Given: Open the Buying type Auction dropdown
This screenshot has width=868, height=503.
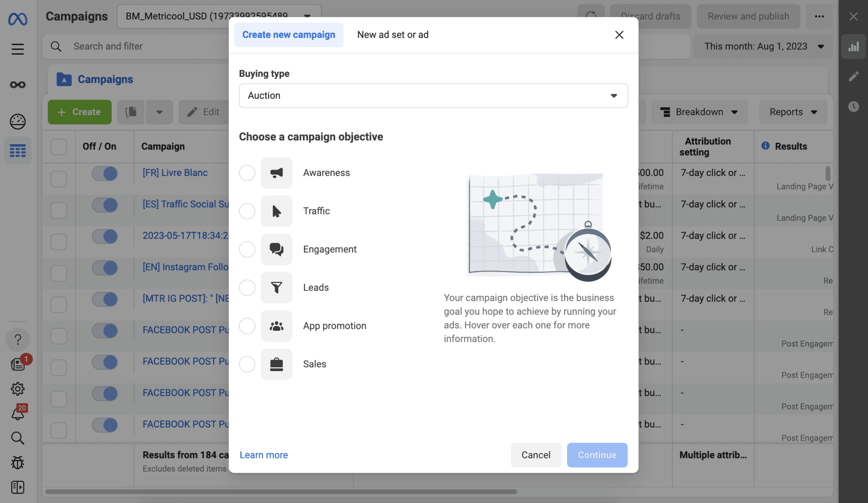Looking at the screenshot, I should [x=433, y=96].
